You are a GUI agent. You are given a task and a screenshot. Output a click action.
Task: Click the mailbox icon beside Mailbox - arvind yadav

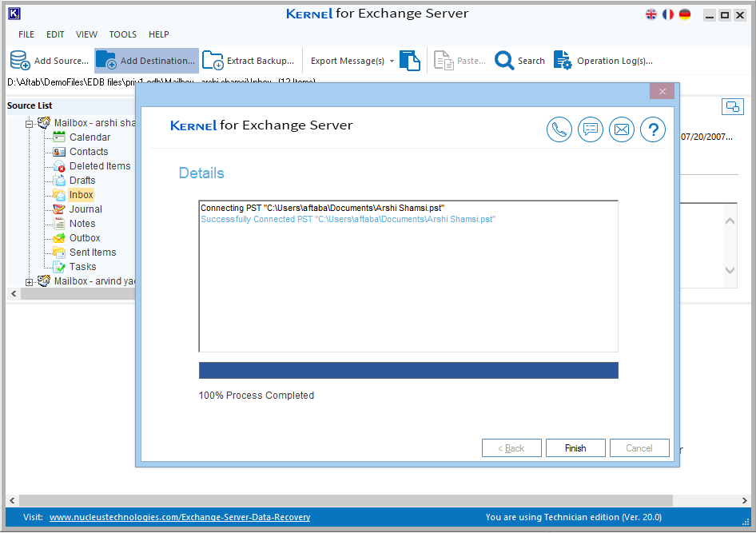(x=44, y=280)
